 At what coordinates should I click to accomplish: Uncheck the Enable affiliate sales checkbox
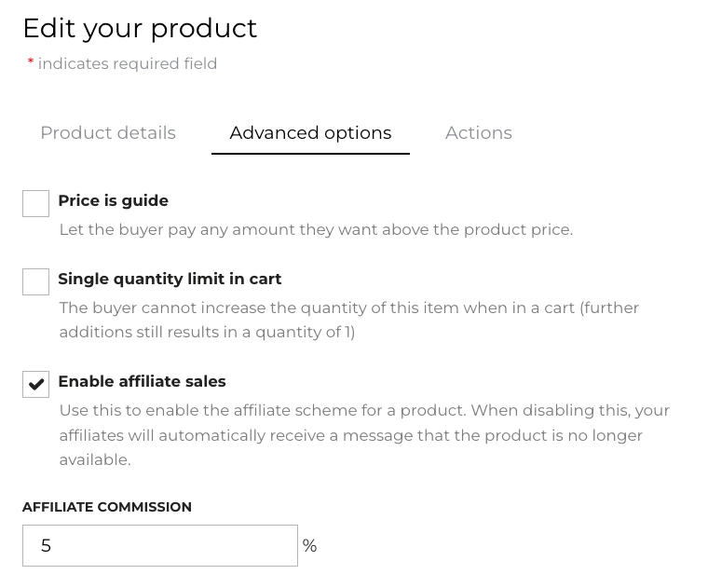pos(35,384)
